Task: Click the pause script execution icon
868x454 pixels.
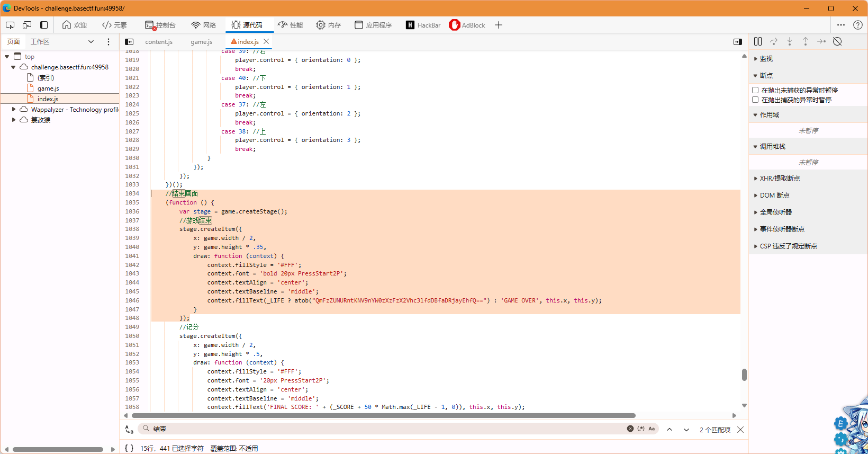Action: (x=758, y=41)
